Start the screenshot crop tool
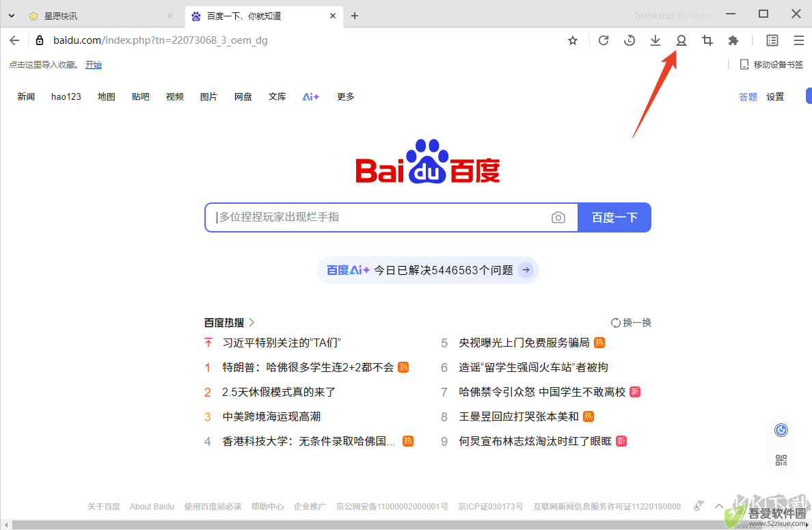Viewport: 812px width, 530px height. point(707,40)
